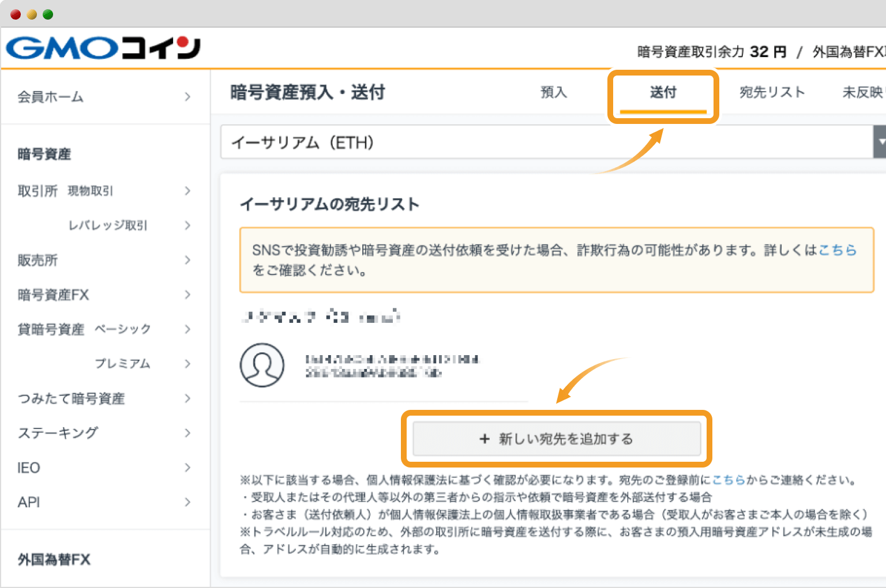Click chevron beside ベーシック
This screenshot has width=886, height=588.
pyautogui.click(x=187, y=329)
